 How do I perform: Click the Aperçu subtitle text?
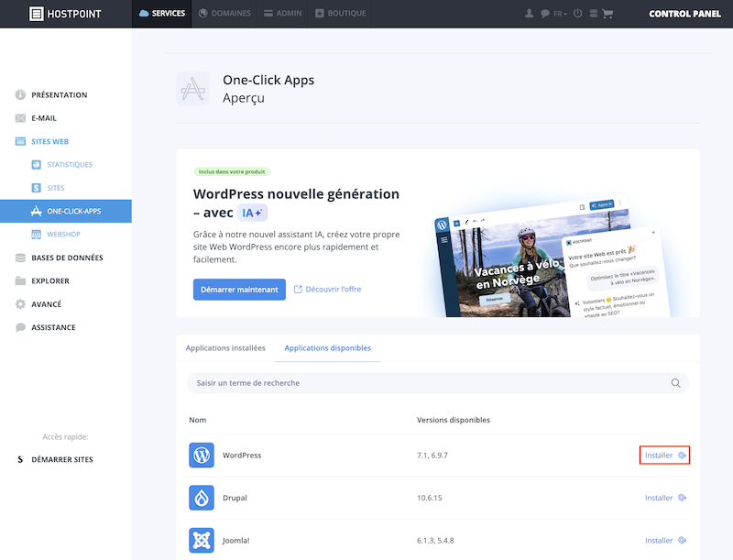(x=244, y=98)
